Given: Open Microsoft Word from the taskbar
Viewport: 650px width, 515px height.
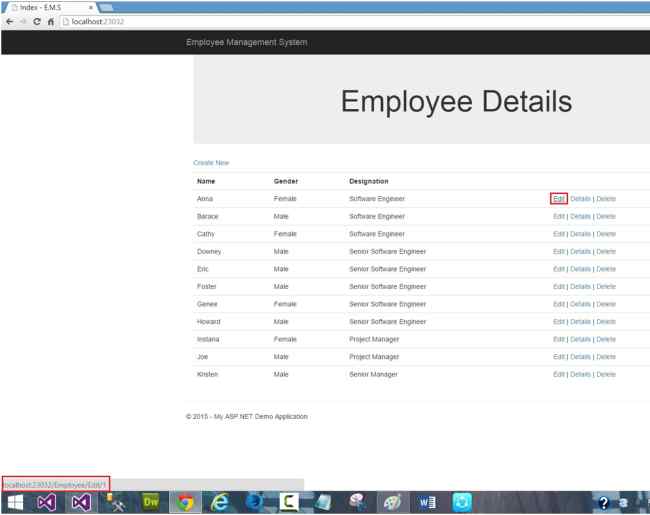Looking at the screenshot, I should [427, 503].
